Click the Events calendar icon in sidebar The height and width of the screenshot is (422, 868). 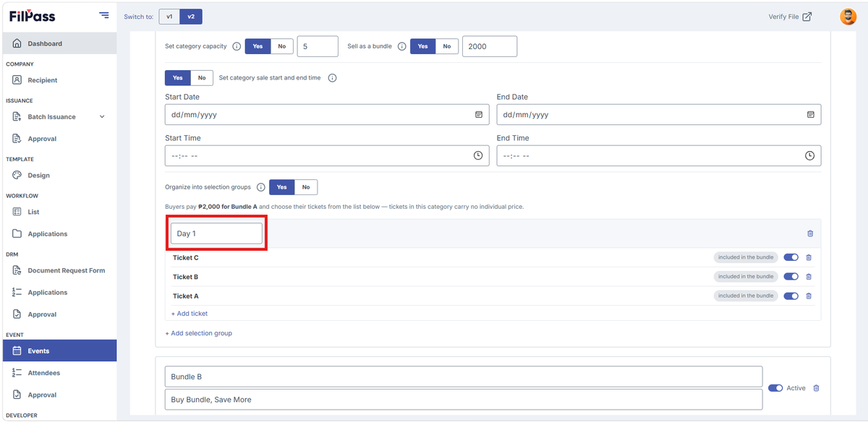[x=17, y=351]
